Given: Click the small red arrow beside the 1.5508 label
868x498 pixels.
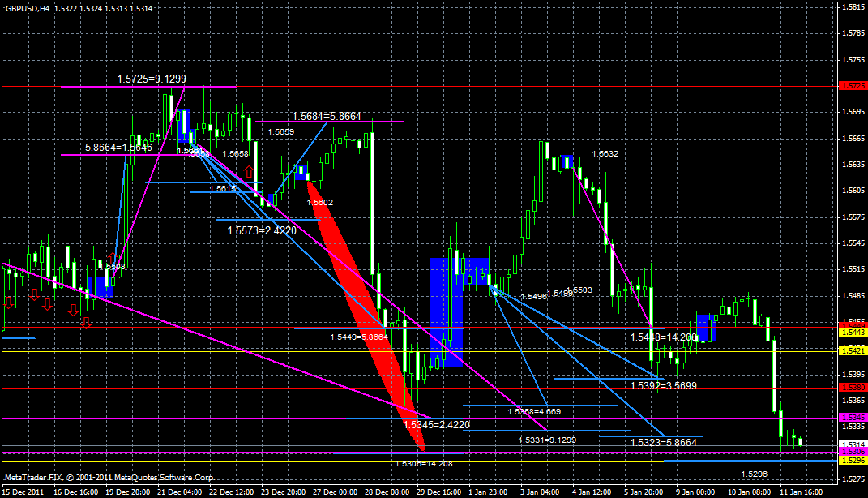Looking at the screenshot, I should click(113, 255).
